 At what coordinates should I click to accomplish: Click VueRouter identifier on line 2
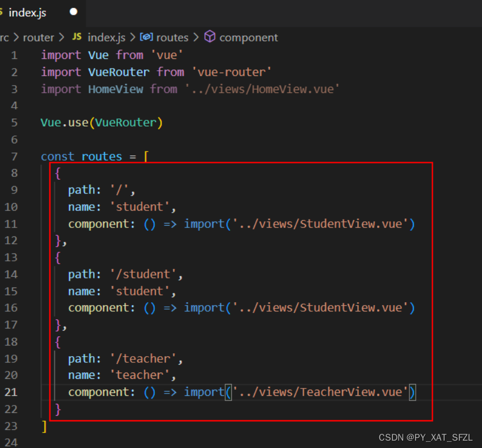pyautogui.click(x=119, y=72)
